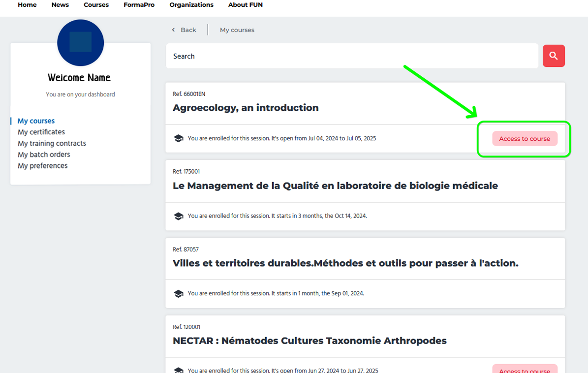
Task: Select My courses in the sidebar
Action: click(x=36, y=121)
